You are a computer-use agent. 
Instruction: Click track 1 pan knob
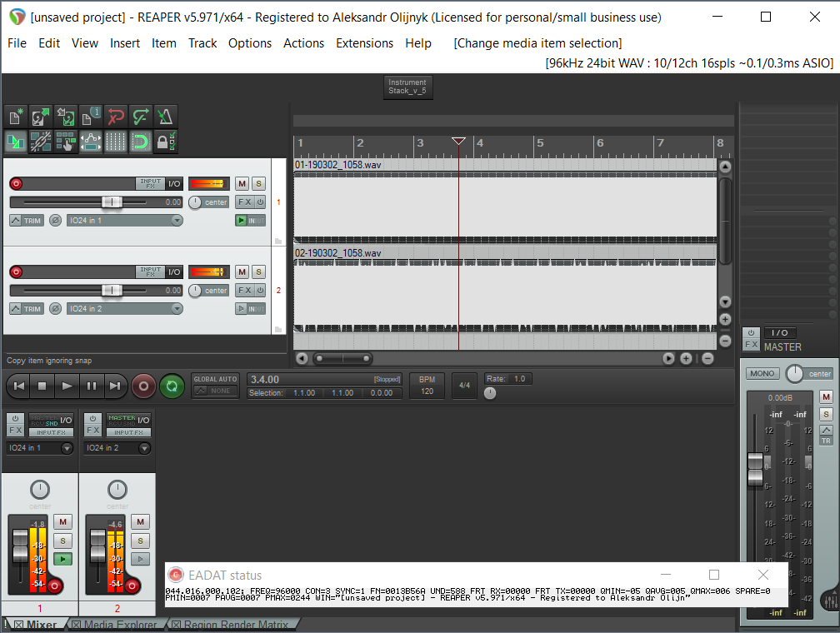pos(195,202)
